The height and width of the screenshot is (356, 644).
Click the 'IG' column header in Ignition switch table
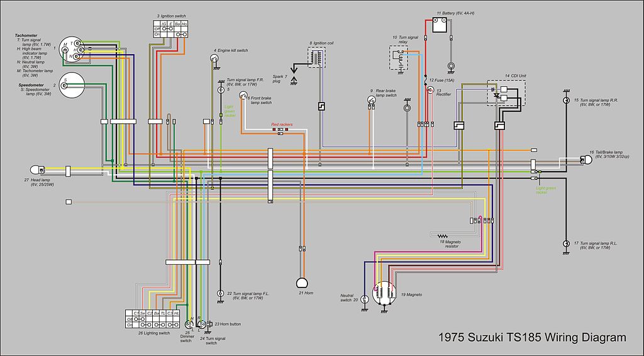(x=164, y=24)
